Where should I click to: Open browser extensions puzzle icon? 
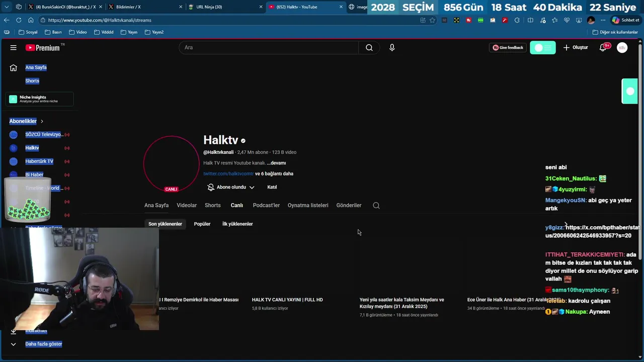pos(517,20)
